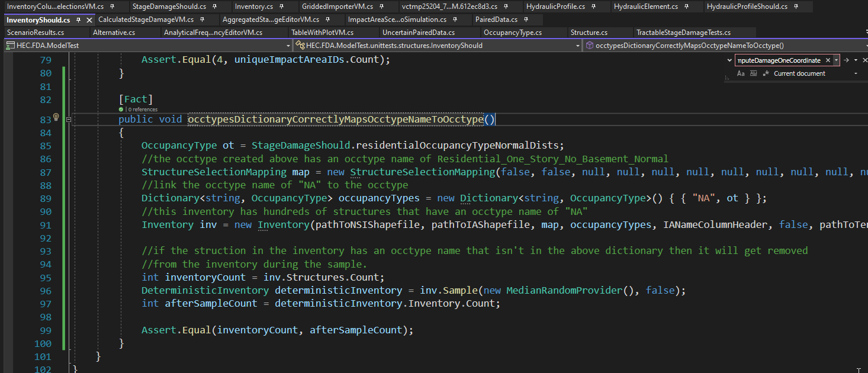The height and width of the screenshot is (373, 868).
Task: Switch to the Structure.cs tab
Action: point(589,33)
